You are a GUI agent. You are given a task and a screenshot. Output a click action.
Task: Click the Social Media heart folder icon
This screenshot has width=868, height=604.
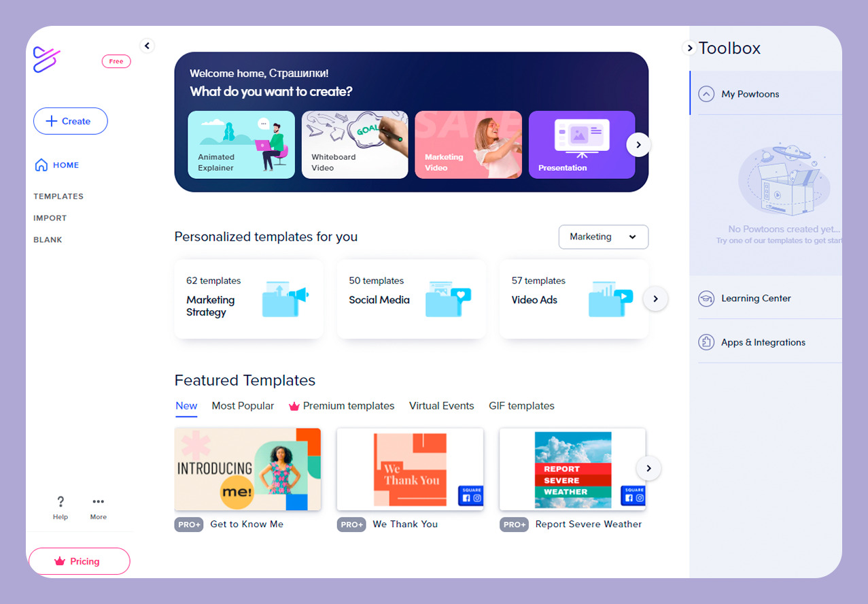click(448, 299)
